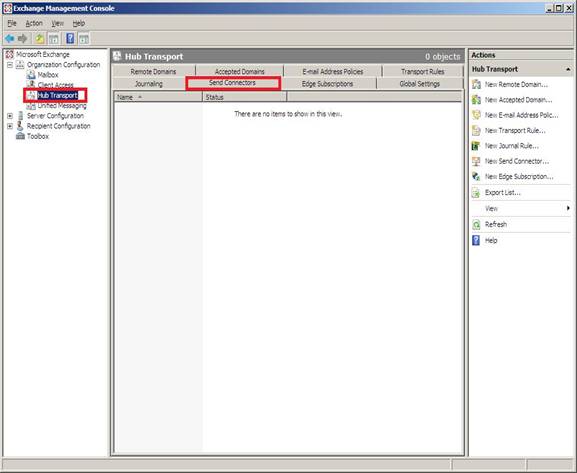
Task: Click the New Accepted Domain icon
Action: 476,100
